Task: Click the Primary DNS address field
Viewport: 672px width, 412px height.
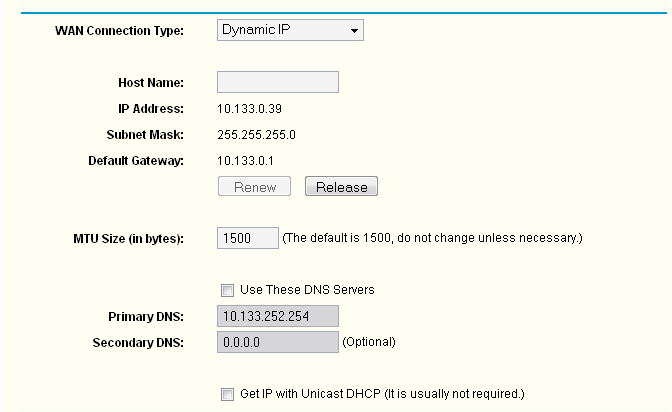Action: (x=278, y=317)
